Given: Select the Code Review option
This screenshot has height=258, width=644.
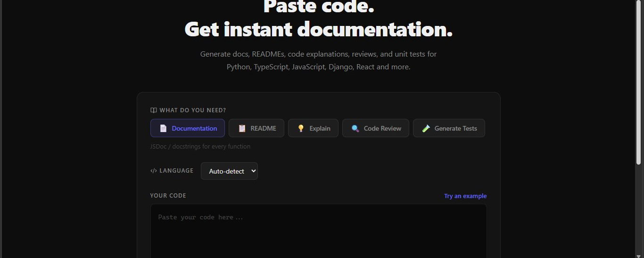Looking at the screenshot, I should [376, 128].
